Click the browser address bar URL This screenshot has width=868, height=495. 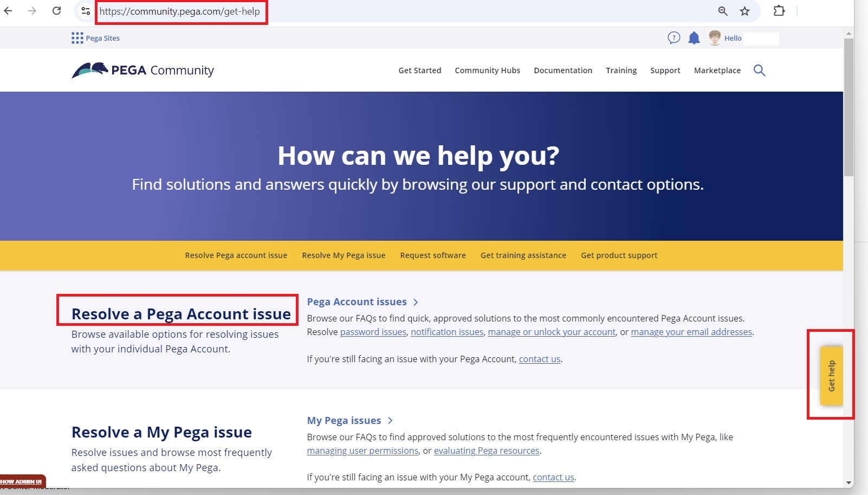(x=180, y=11)
